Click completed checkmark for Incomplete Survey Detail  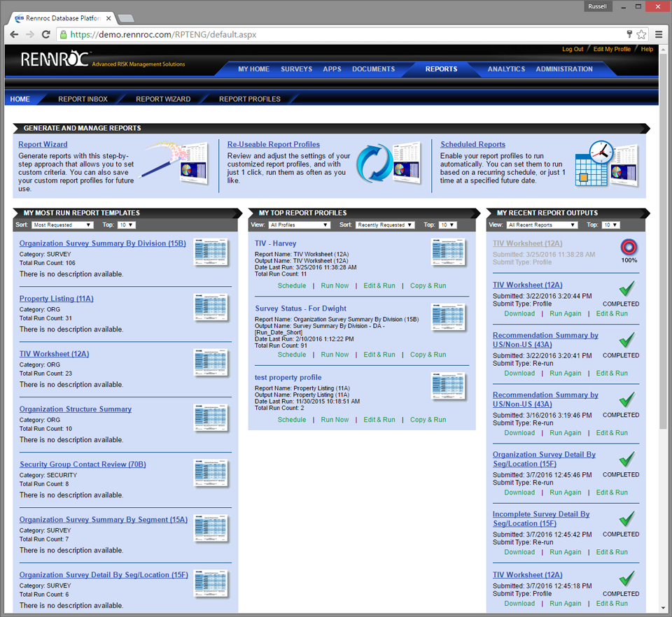pyautogui.click(x=627, y=519)
